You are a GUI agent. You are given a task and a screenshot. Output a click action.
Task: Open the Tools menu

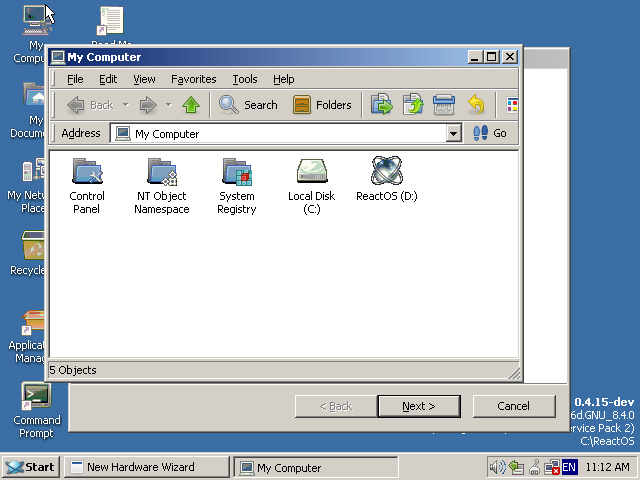click(x=245, y=79)
